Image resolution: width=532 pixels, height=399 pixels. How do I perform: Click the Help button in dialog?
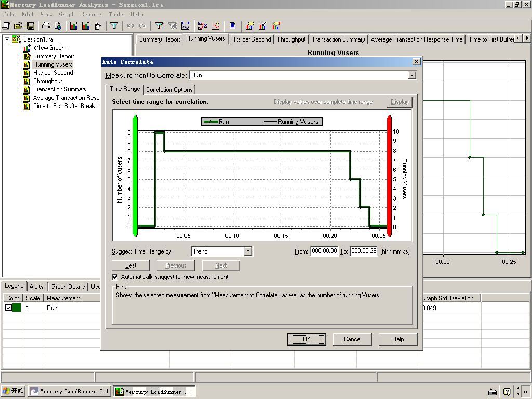pyautogui.click(x=398, y=339)
